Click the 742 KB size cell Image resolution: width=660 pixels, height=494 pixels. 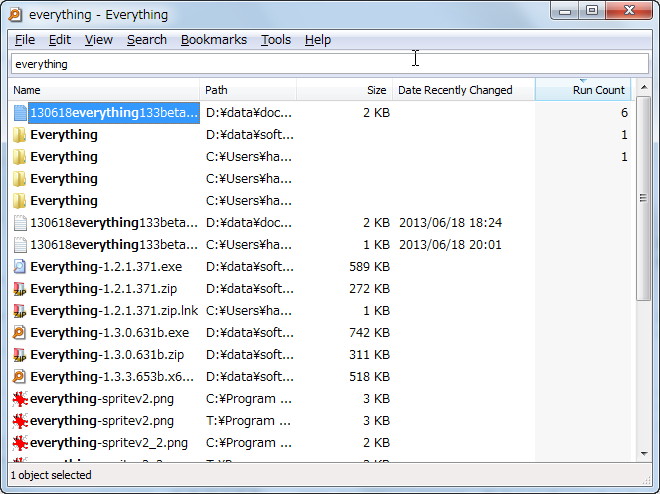coord(369,333)
